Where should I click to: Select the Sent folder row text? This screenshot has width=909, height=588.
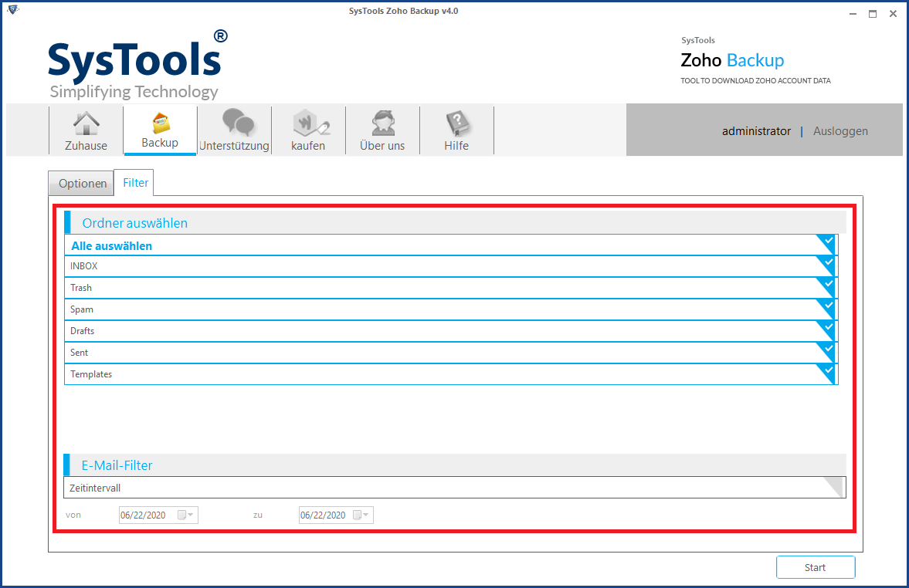point(80,353)
